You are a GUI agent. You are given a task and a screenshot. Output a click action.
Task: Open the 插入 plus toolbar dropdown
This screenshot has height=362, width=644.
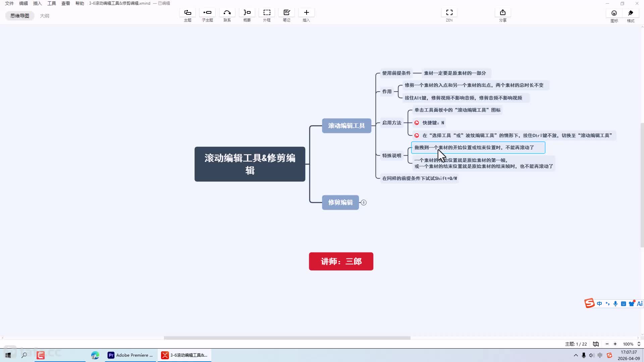306,15
